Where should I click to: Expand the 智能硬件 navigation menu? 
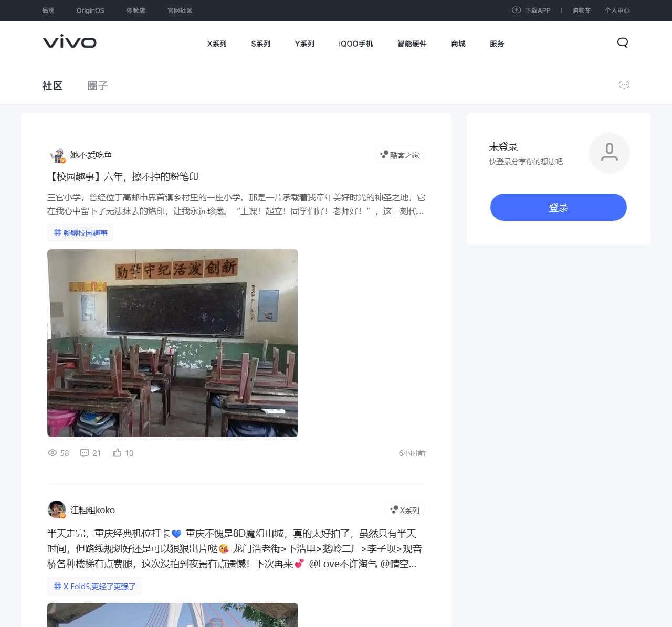point(412,44)
